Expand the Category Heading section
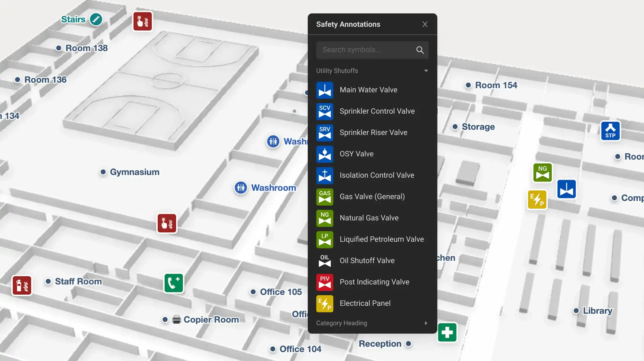 [426, 323]
